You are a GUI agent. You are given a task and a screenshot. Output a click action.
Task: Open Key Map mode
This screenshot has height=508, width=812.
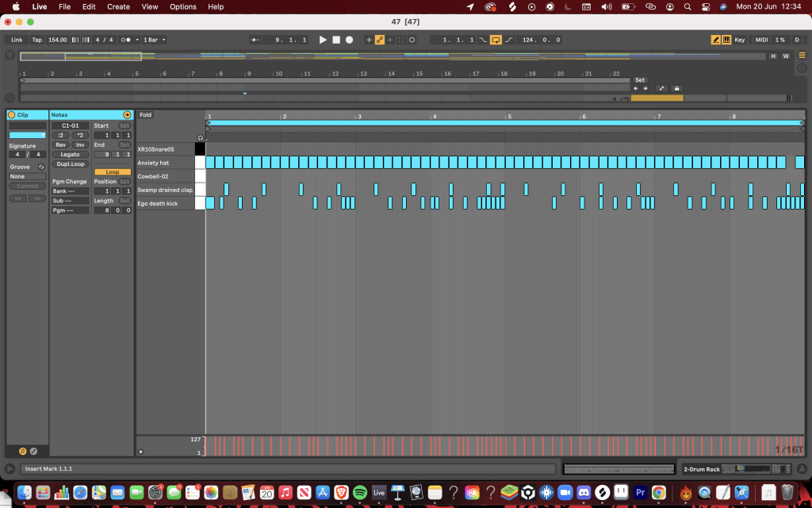click(x=740, y=40)
